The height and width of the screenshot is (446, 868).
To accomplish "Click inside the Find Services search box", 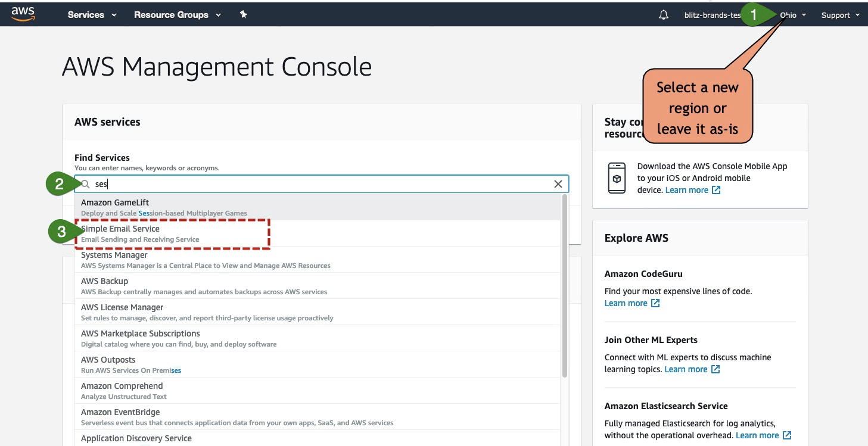I will (298, 184).
